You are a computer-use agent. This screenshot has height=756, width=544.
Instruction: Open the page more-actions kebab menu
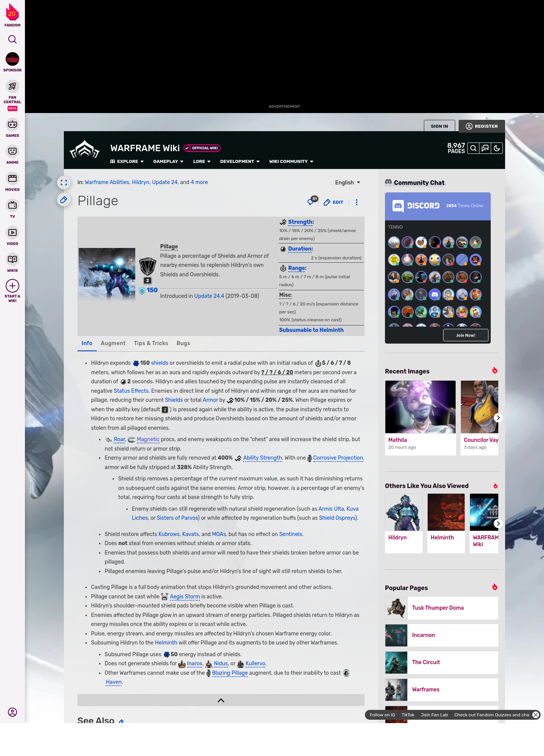(x=357, y=202)
